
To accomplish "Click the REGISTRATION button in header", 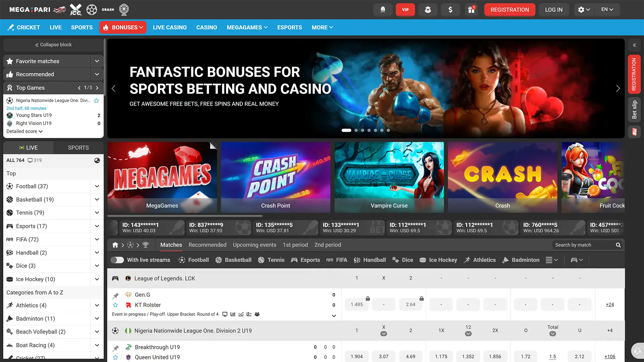I will (509, 10).
